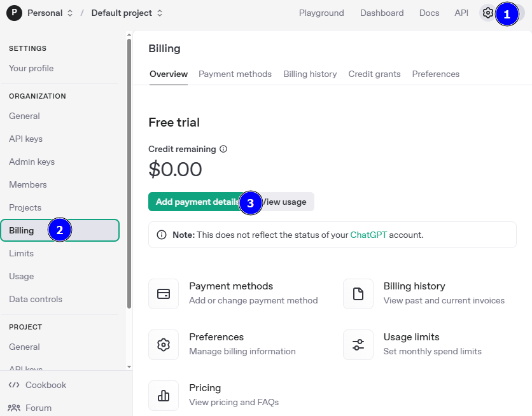Open the Billing history tab
Viewport: 532px width, 416px height.
coord(310,74)
